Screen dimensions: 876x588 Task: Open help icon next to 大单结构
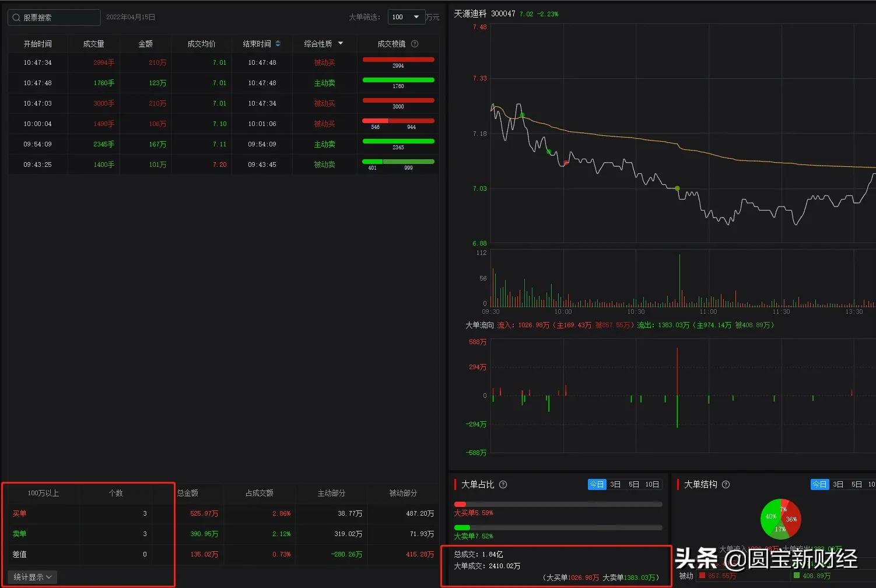[726, 484]
